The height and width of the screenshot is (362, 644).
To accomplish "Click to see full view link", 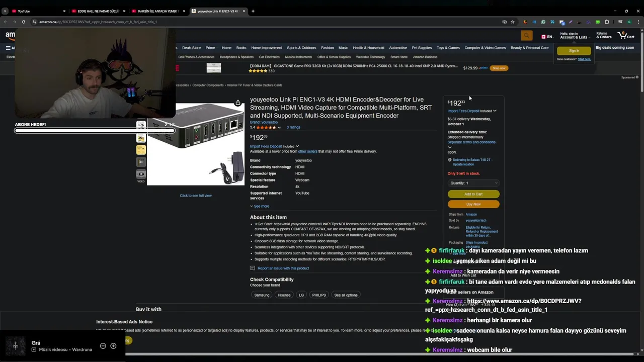I will (196, 196).
